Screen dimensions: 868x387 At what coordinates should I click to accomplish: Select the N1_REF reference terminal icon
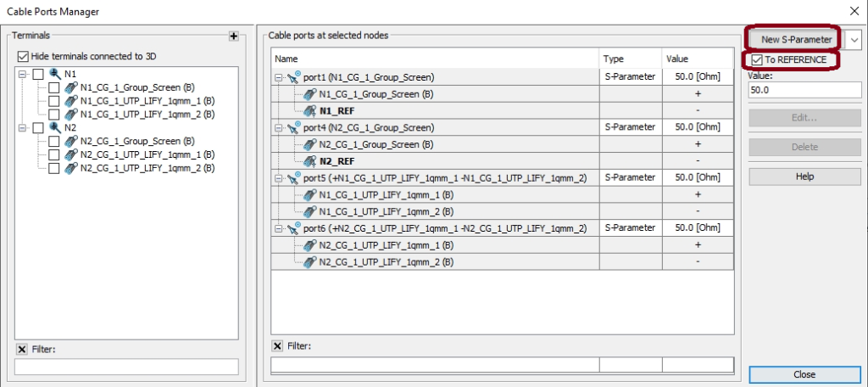coord(309,111)
